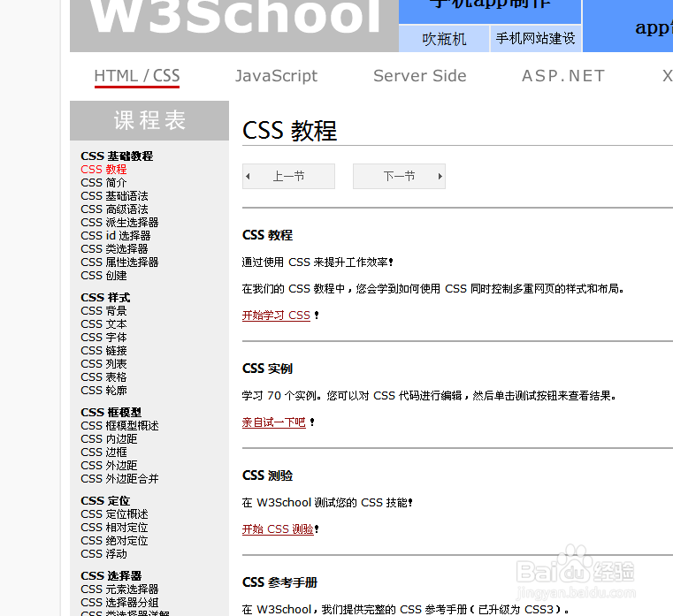Follow the 开始学习 CSS link
The image size is (673, 616).
[276, 316]
